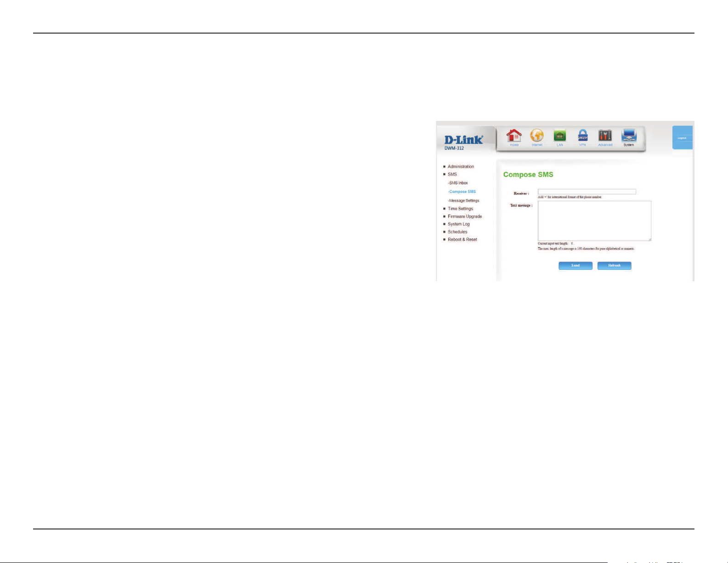Focus the Text message area
Image resolution: width=728 pixels, height=563 pixels.
coord(594,221)
